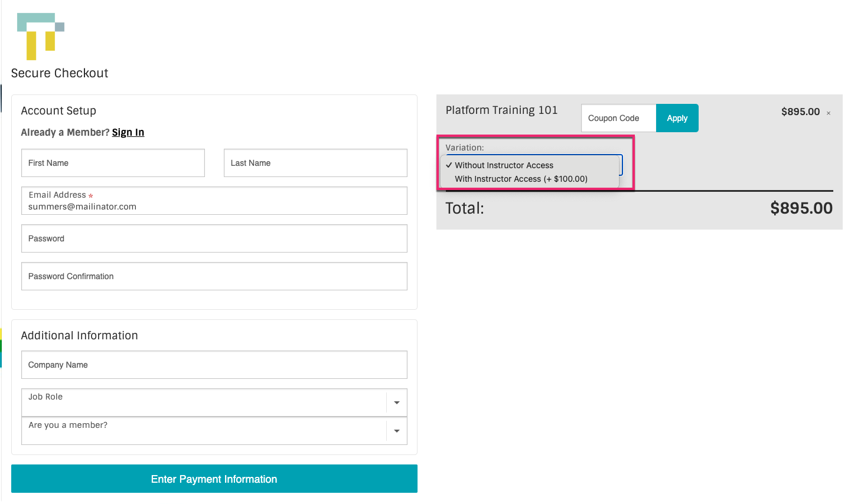Screen dimensions: 851x504
Task: Open the Are you a member dropdown
Action: tap(214, 431)
